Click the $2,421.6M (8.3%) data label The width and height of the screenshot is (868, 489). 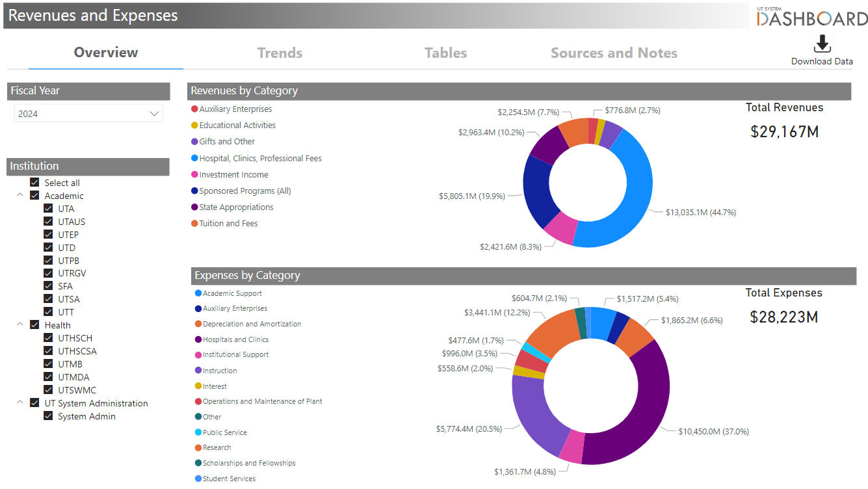(510, 247)
